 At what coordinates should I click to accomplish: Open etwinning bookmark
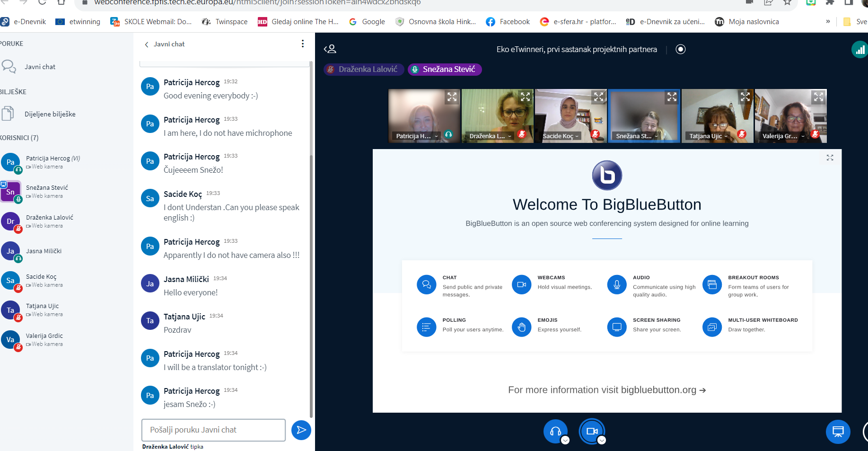click(x=78, y=22)
